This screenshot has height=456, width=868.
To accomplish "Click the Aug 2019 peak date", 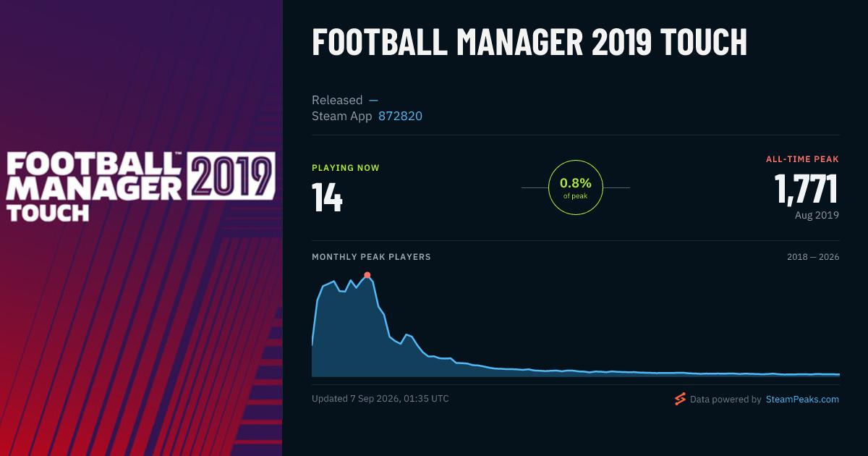I will point(817,215).
